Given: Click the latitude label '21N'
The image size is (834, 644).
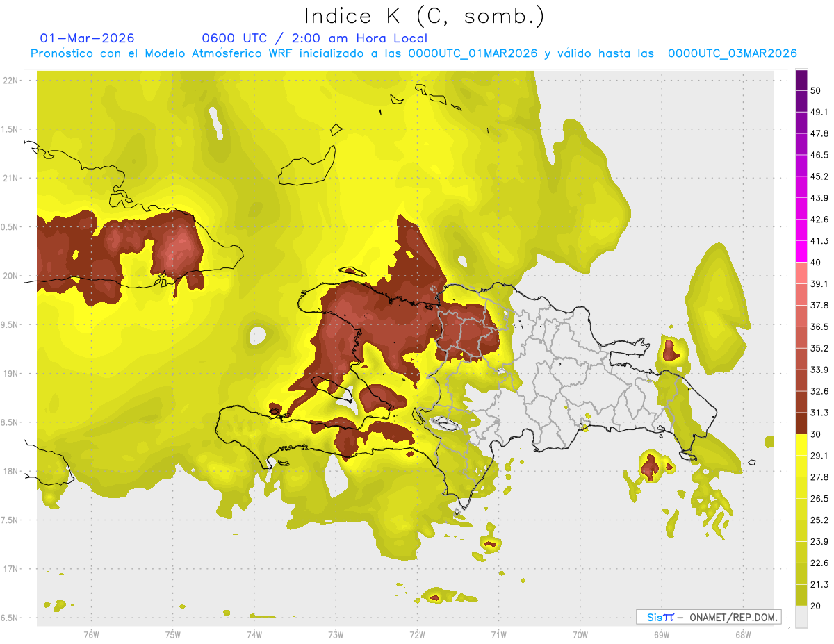Looking at the screenshot, I should [12, 179].
